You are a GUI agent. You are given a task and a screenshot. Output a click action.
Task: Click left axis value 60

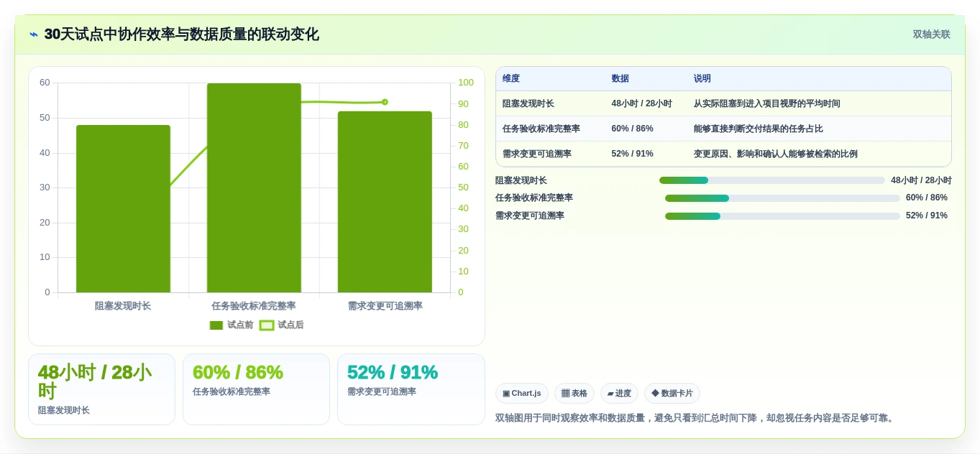tap(45, 83)
